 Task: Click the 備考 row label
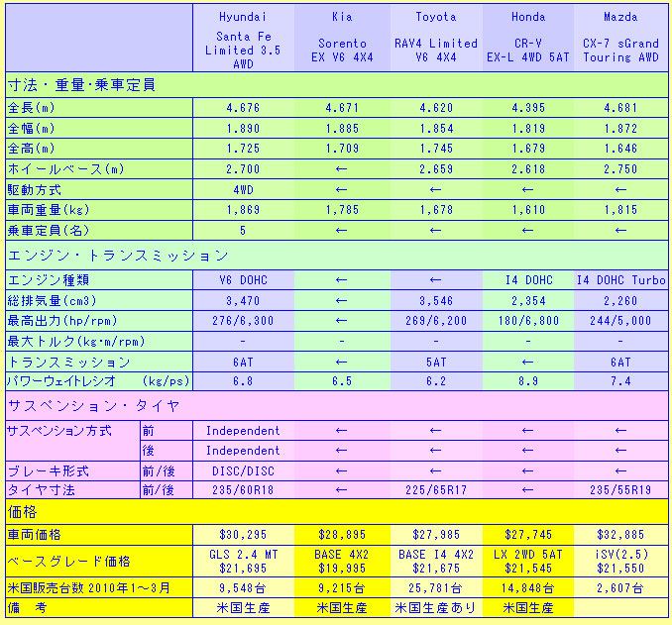pos(27,607)
